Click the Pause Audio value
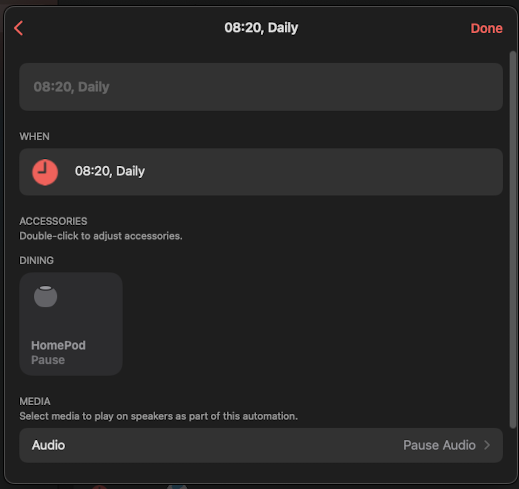This screenshot has height=489, width=519. click(439, 445)
